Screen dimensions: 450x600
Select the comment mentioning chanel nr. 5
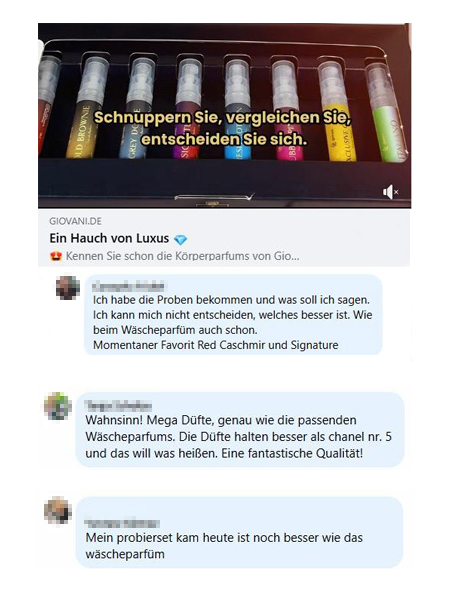[x=240, y=430]
